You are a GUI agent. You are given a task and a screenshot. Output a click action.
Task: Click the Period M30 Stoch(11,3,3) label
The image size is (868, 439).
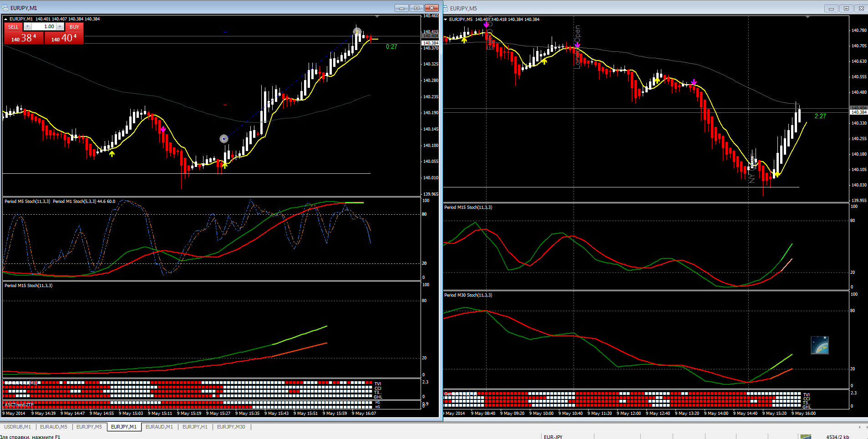[468, 295]
